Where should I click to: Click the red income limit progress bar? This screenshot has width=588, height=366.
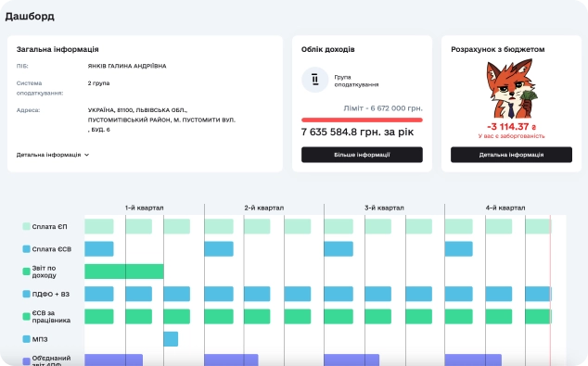(x=362, y=120)
